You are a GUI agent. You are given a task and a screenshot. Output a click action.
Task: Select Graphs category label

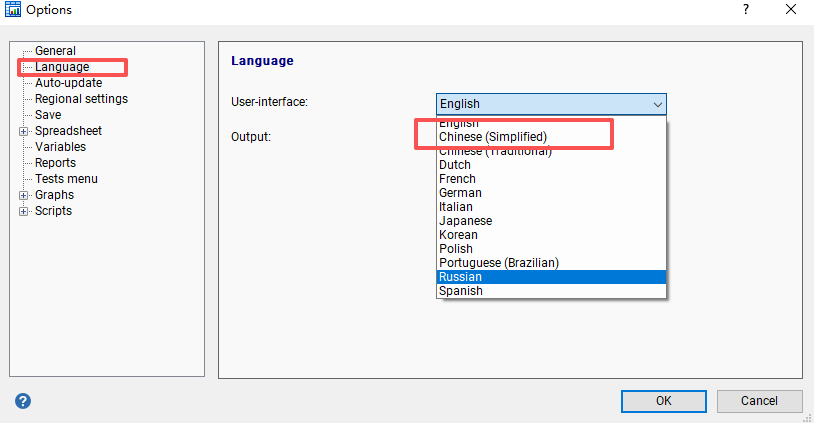54,195
